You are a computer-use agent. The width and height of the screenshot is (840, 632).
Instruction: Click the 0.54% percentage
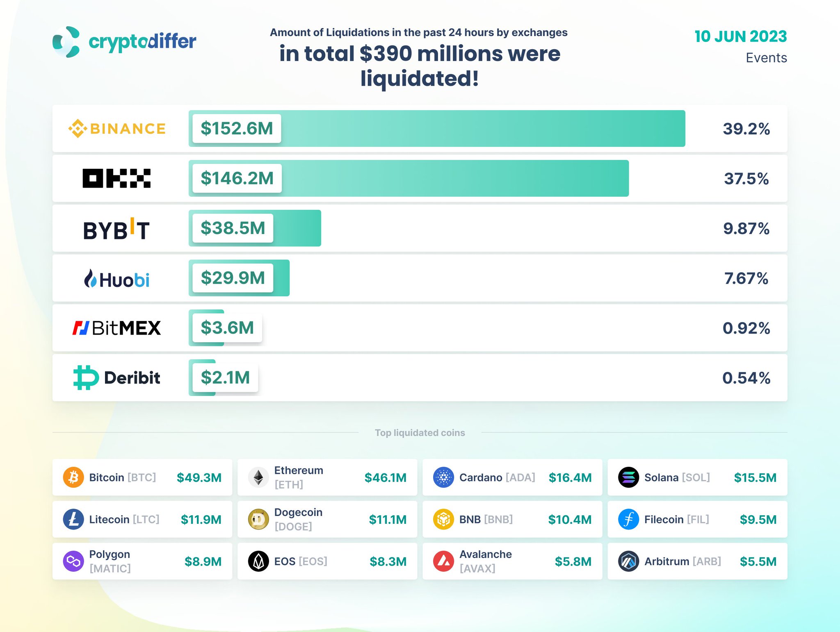[x=746, y=378]
